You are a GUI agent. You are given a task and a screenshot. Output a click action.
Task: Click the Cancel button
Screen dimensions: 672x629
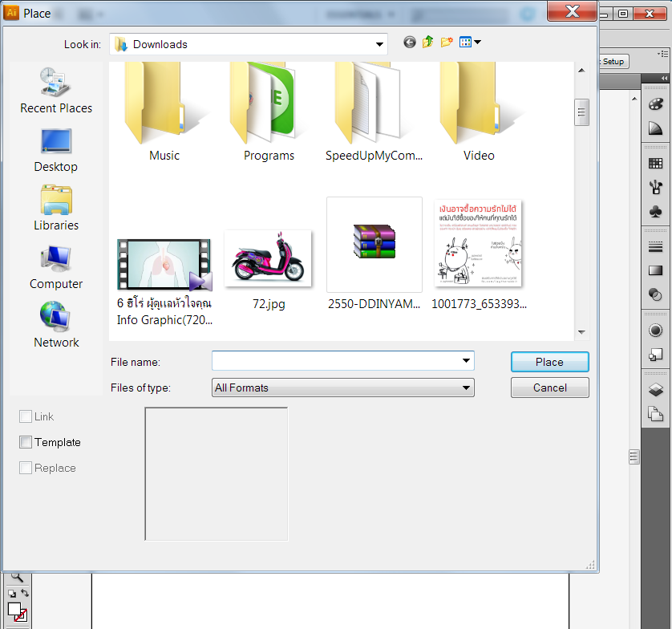point(550,388)
